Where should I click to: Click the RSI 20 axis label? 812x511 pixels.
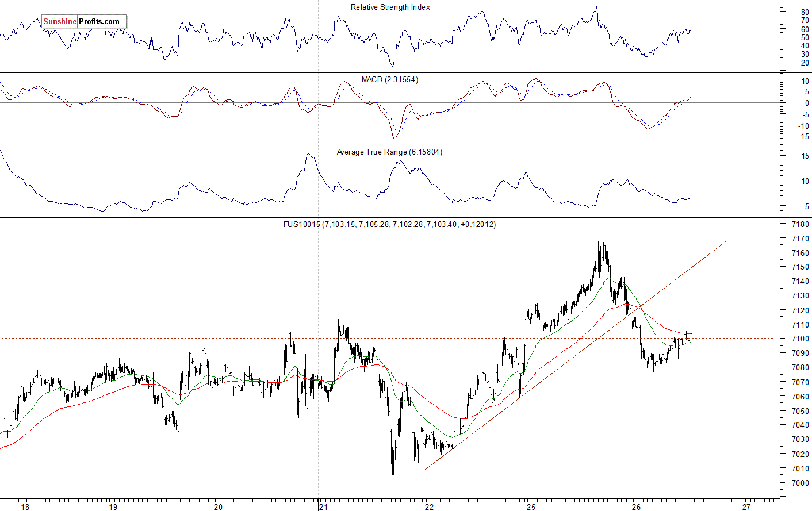pos(805,63)
